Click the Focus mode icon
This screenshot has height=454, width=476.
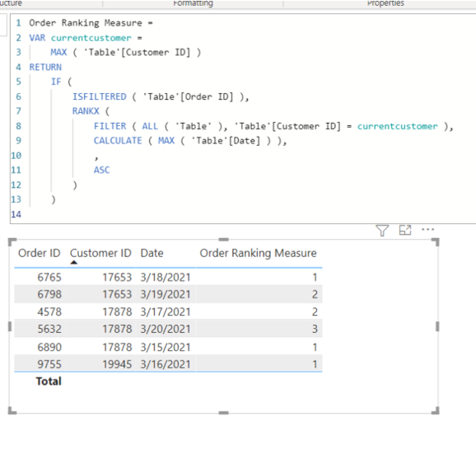click(405, 230)
